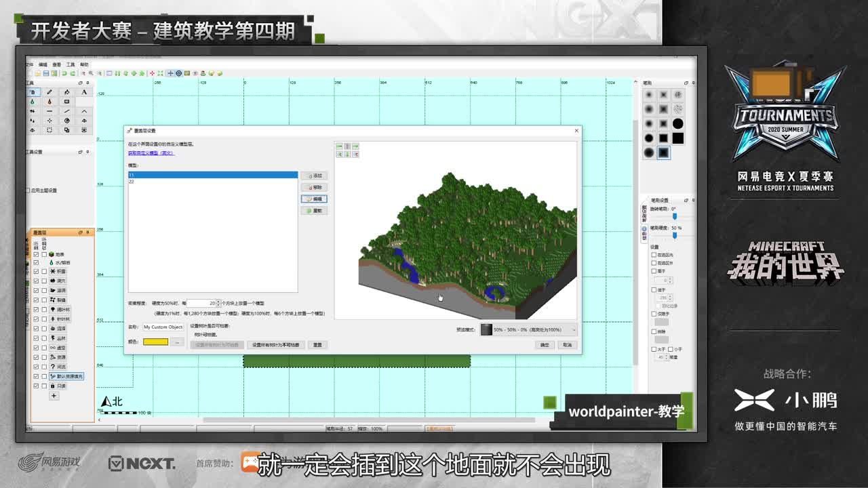Open the 帮助 menu

[x=84, y=64]
